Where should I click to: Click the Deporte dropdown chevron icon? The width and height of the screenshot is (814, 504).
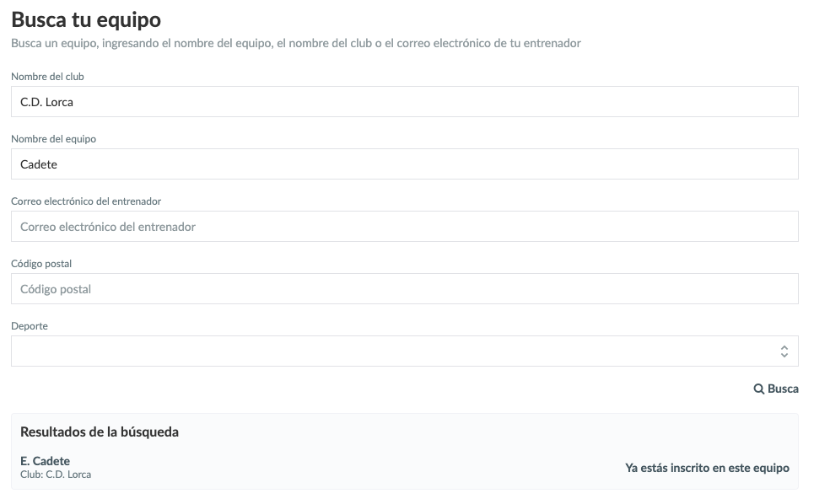[784, 350]
